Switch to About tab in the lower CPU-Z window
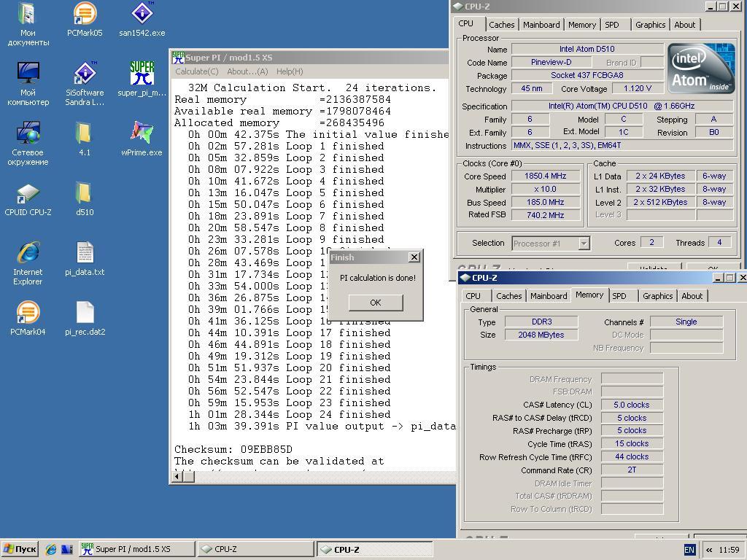This screenshot has width=747, height=560. (692, 296)
